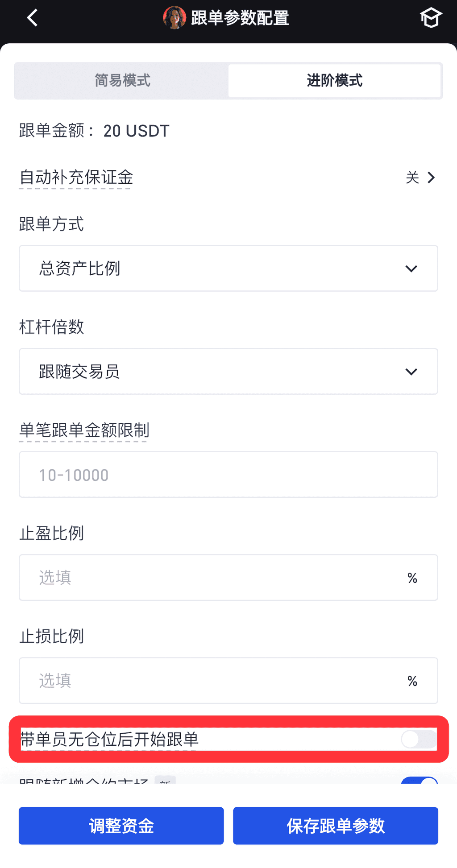Screen dimensions: 457x868
Task: Tap the 跟单金额 20 USDT text
Action: coord(94,131)
